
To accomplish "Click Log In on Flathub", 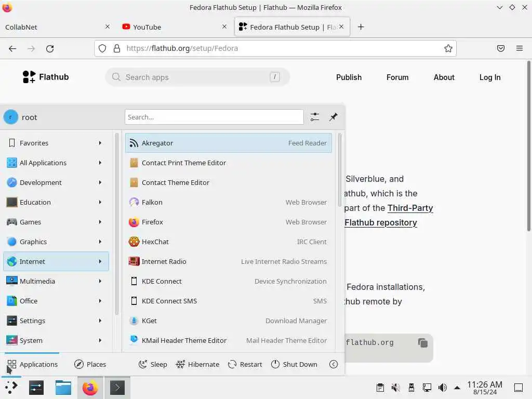I will coord(489,77).
